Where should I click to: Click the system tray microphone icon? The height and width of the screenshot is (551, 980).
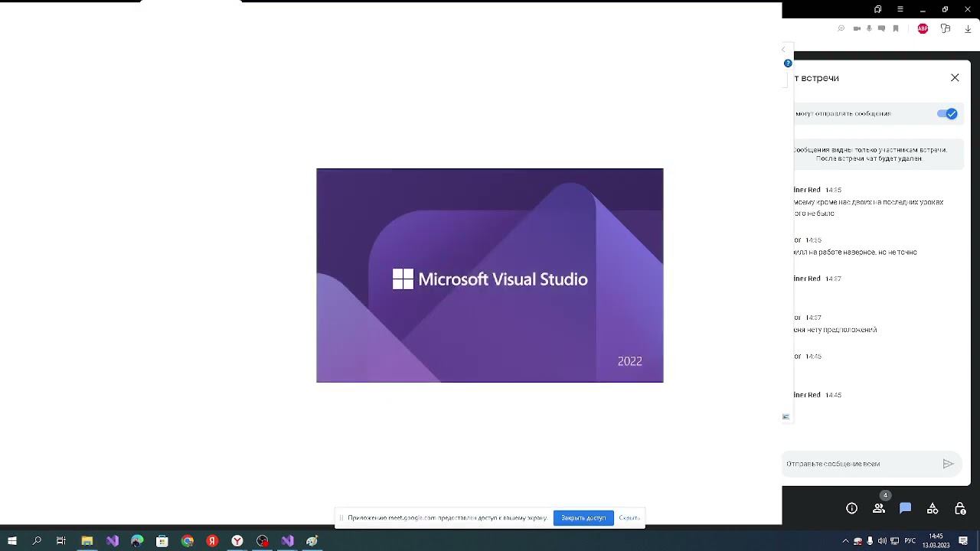[870, 541]
